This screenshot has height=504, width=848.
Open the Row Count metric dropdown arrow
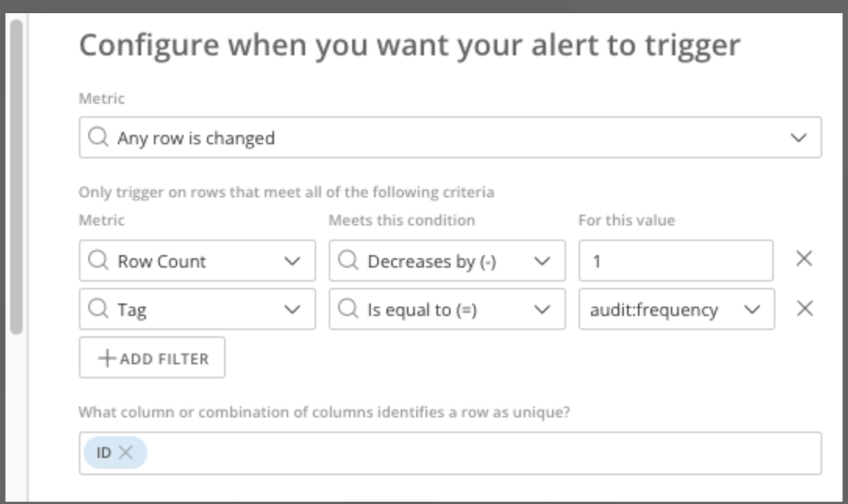tap(293, 261)
